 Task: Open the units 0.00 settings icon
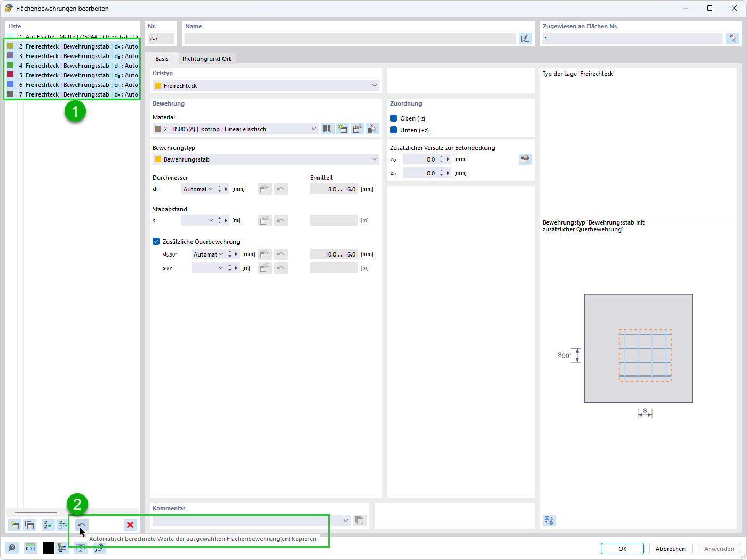tap(30, 548)
